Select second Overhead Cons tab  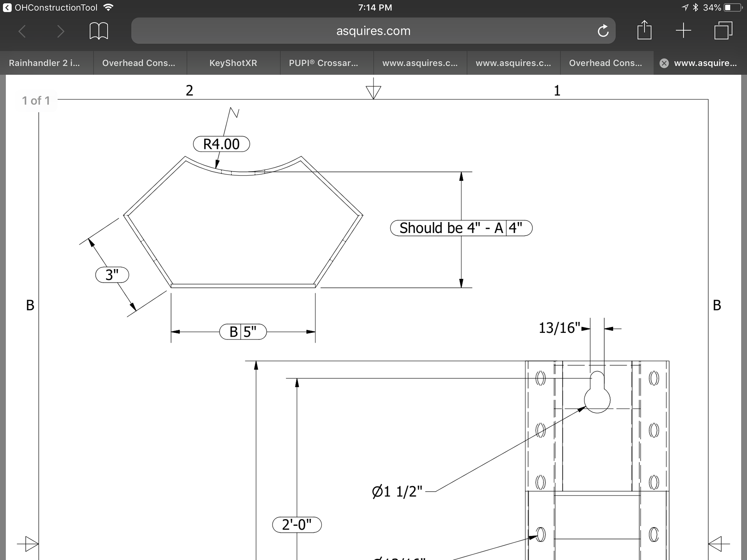click(605, 63)
